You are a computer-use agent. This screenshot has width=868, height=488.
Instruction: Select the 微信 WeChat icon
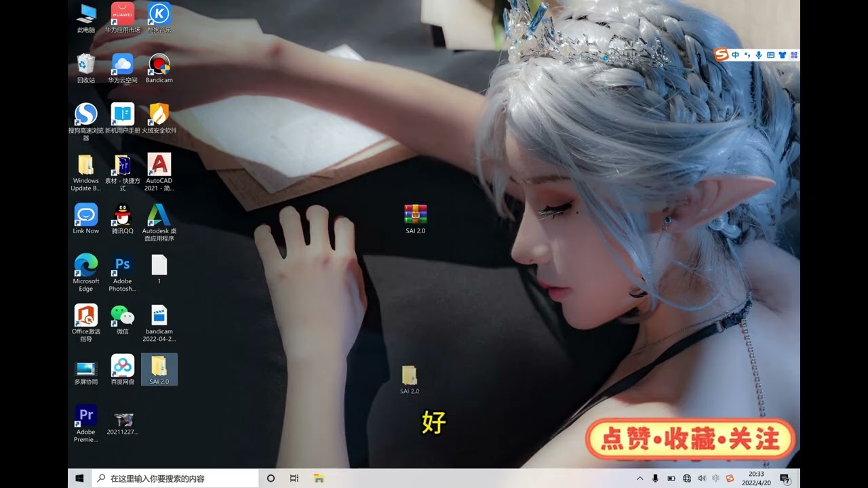click(123, 319)
